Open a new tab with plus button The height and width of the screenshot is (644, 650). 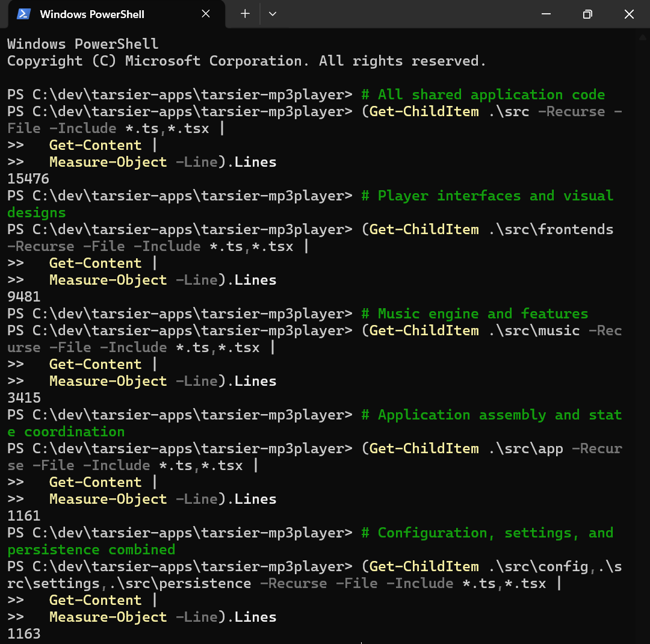coord(245,14)
